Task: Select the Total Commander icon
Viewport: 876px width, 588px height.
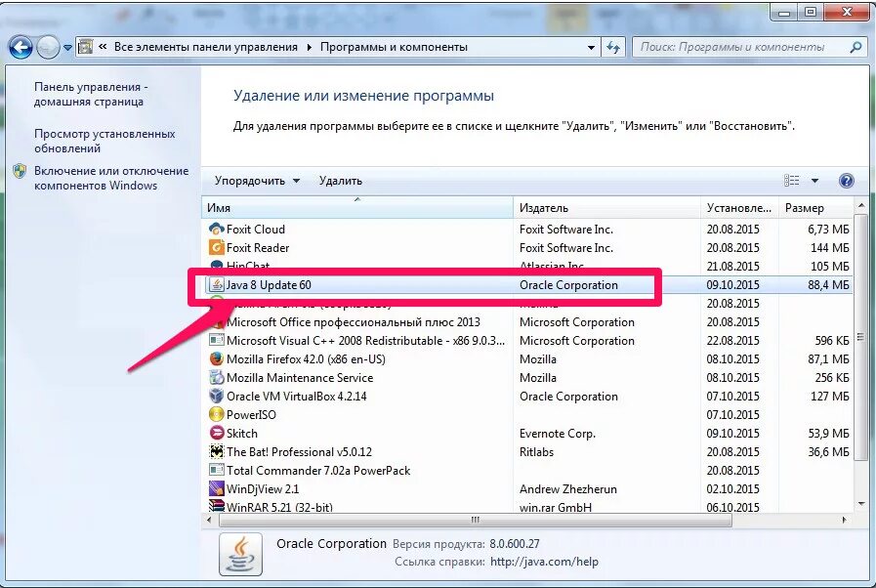Action: (x=216, y=470)
